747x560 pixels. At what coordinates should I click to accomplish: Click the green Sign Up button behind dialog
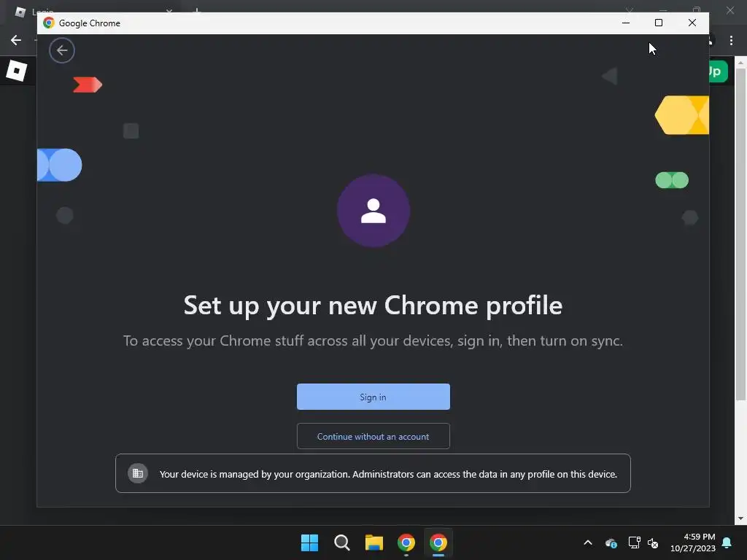(719, 71)
